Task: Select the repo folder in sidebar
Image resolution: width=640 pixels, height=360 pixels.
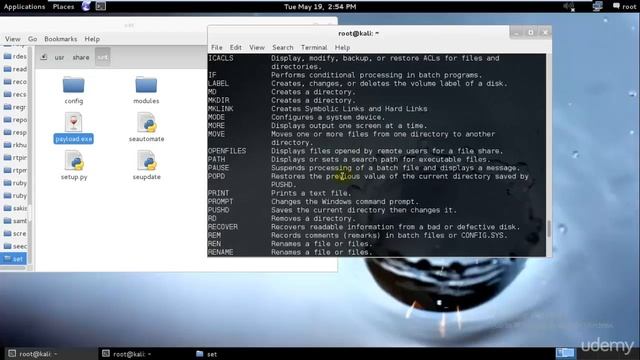Action: point(15,120)
